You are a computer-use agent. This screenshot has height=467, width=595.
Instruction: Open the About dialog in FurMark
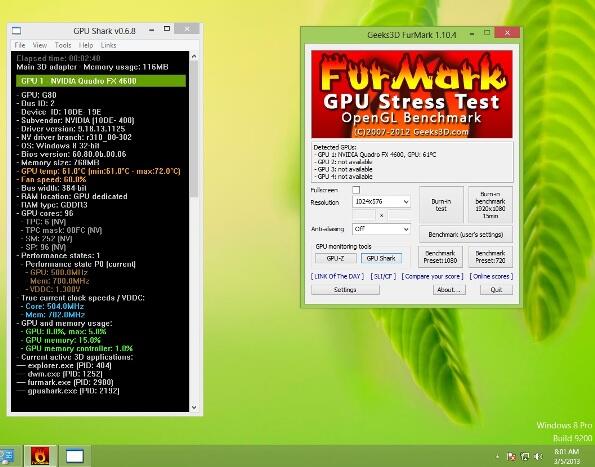[449, 289]
